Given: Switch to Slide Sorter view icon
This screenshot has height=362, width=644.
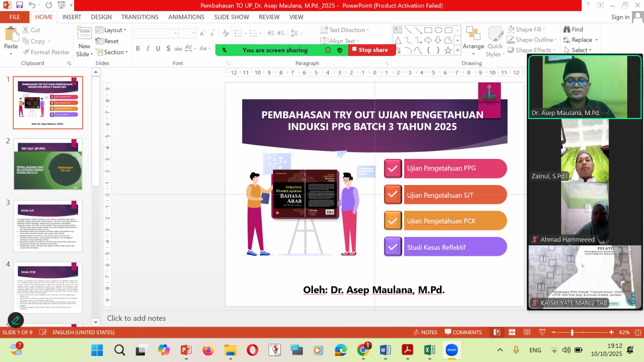Looking at the screenshot, I should pos(512,332).
